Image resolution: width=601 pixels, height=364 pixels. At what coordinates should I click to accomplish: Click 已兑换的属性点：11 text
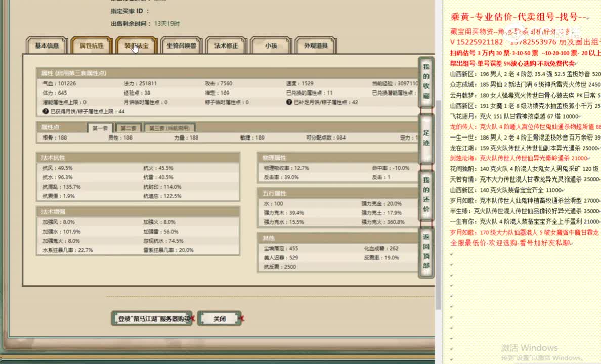click(x=309, y=93)
